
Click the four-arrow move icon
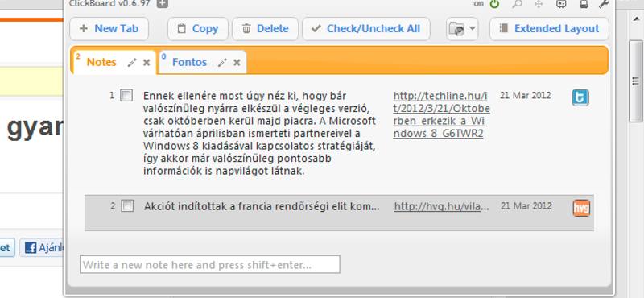[539, 4]
